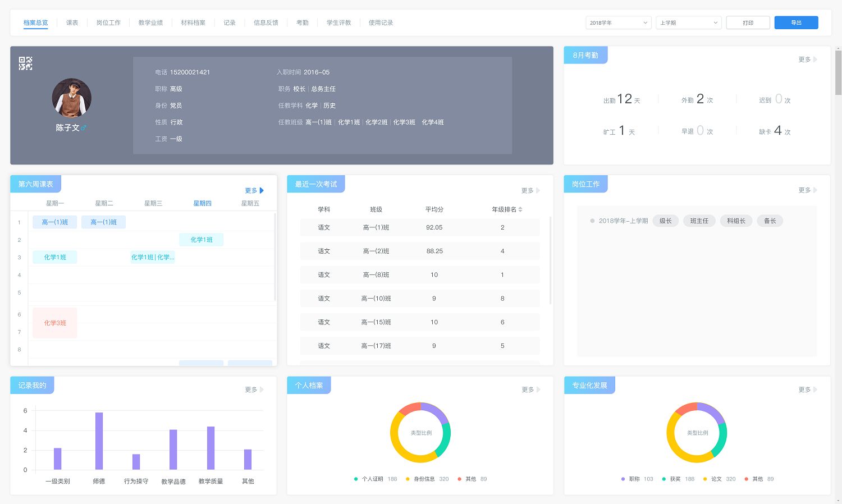Open 更多 in the 岗位工作 card

(x=808, y=190)
